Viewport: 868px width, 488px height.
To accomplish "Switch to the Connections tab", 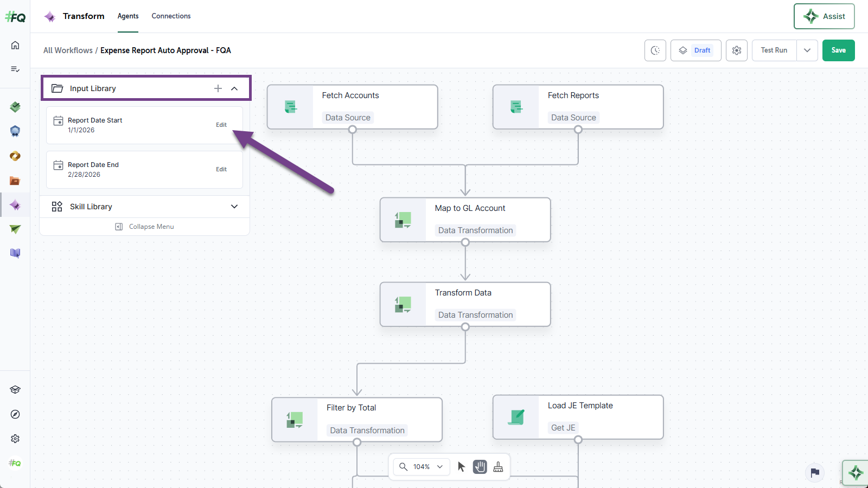I will [x=171, y=16].
